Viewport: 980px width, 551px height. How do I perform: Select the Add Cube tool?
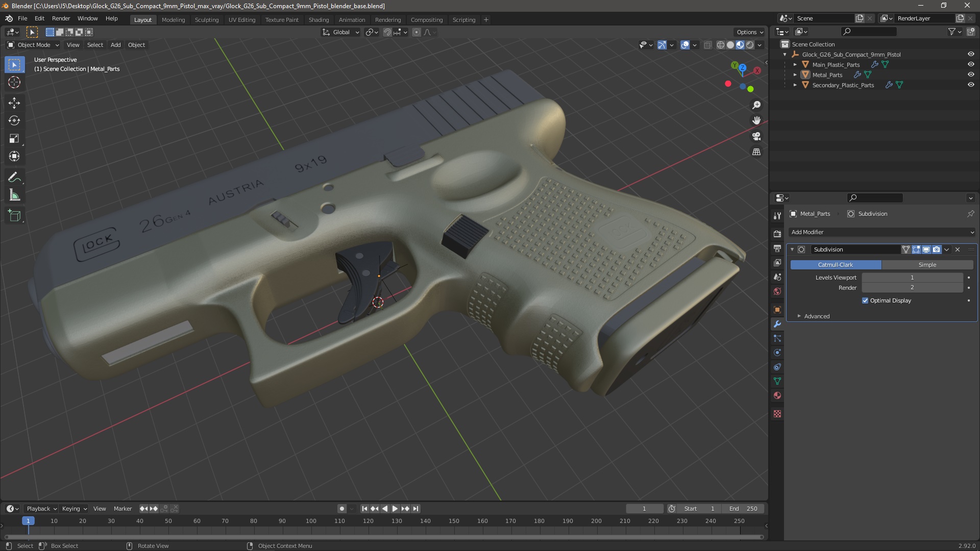point(14,216)
